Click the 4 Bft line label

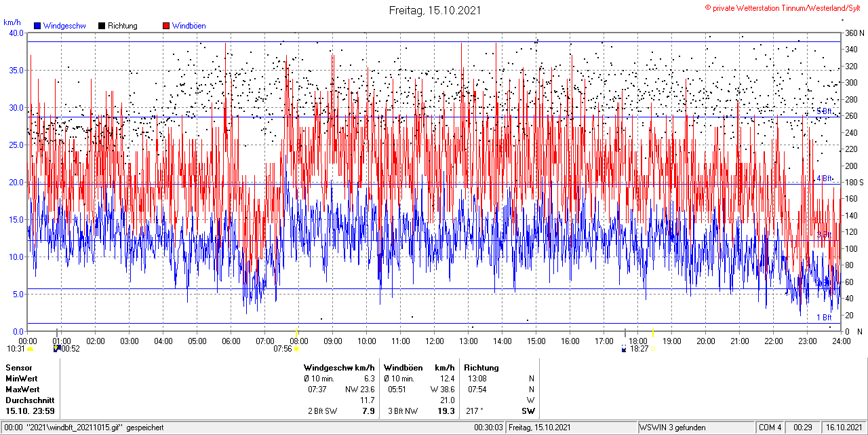[824, 178]
